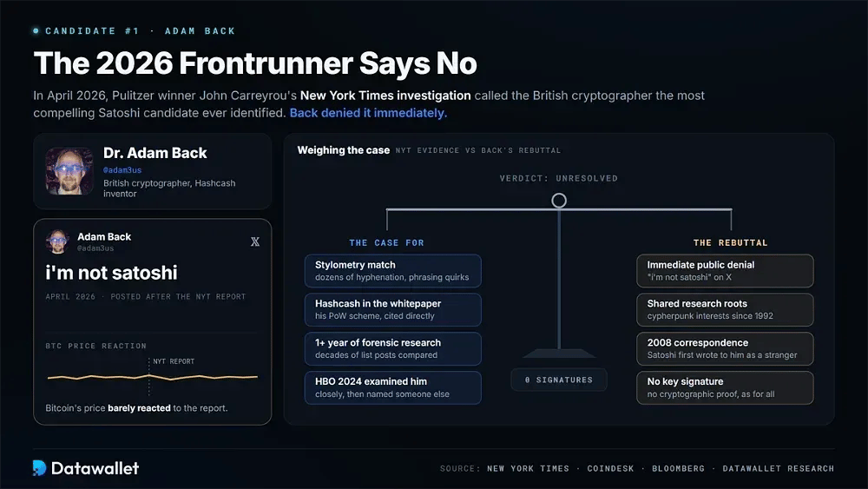
Task: Click @adam3us handle in tweet card
Action: (95, 248)
